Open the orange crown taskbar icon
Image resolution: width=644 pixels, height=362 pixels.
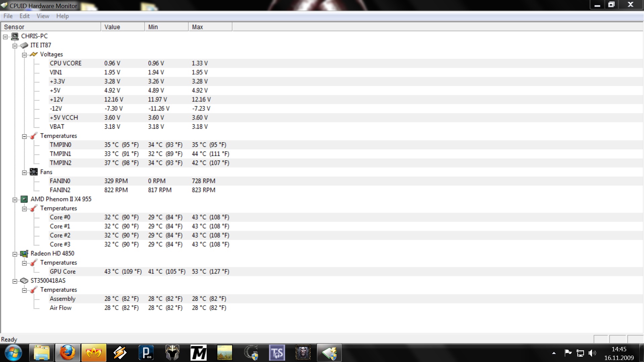point(94,353)
